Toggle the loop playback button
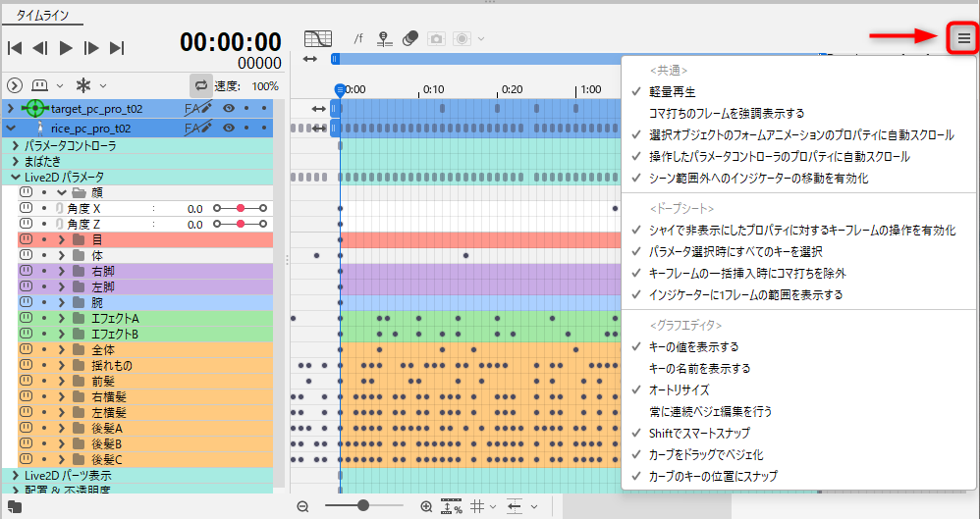This screenshot has height=519, width=980. tap(200, 85)
